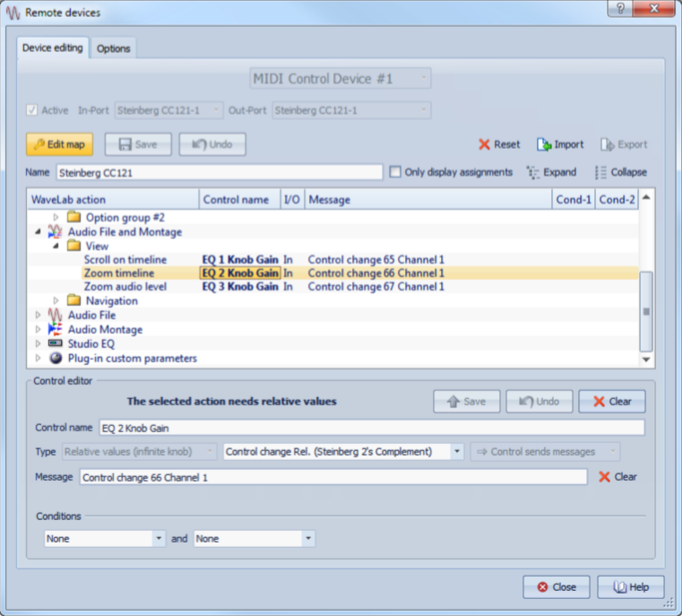Click EQ 2 Knob Gain cell in list
The height and width of the screenshot is (616, 682).
tap(240, 273)
